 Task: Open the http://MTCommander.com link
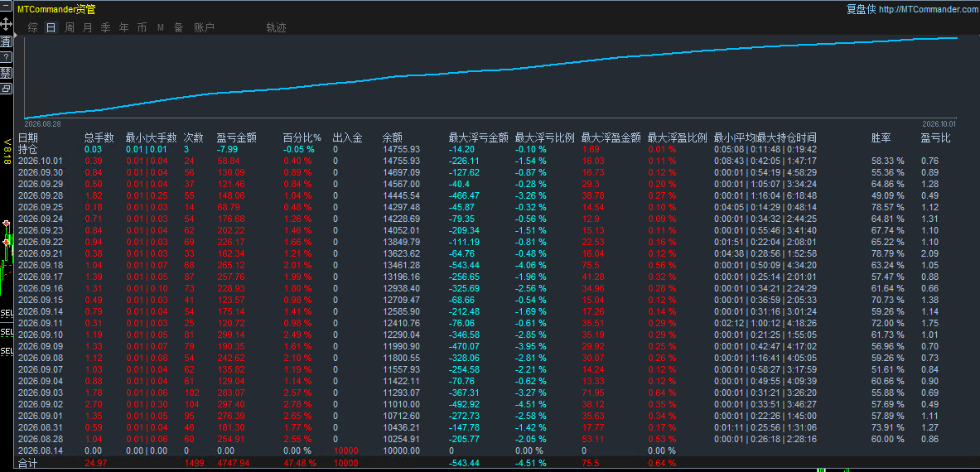929,9
